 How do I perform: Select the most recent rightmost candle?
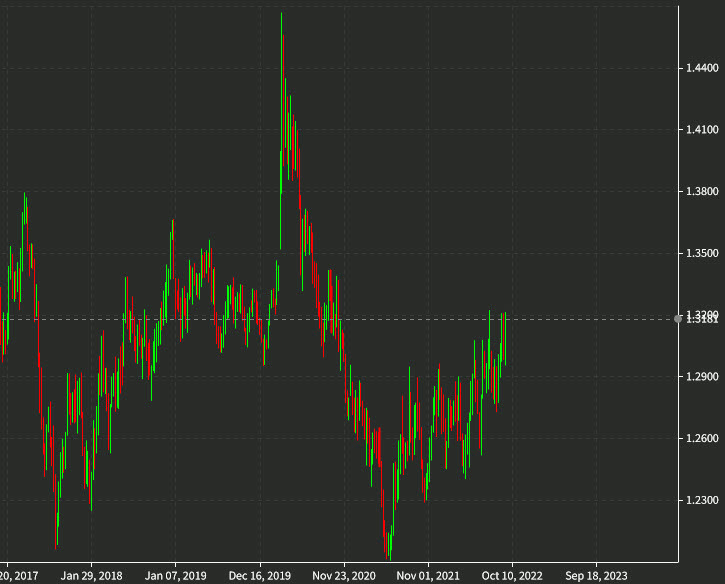pyautogui.click(x=506, y=338)
